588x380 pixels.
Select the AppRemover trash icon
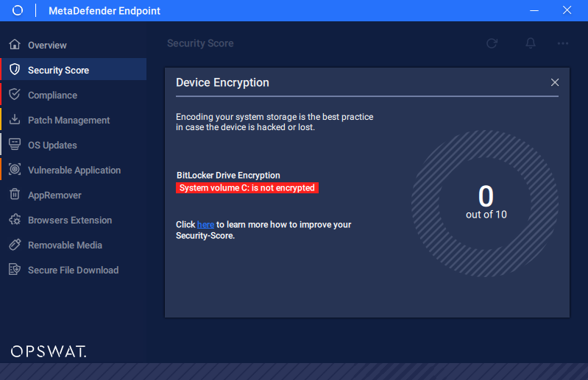click(15, 194)
